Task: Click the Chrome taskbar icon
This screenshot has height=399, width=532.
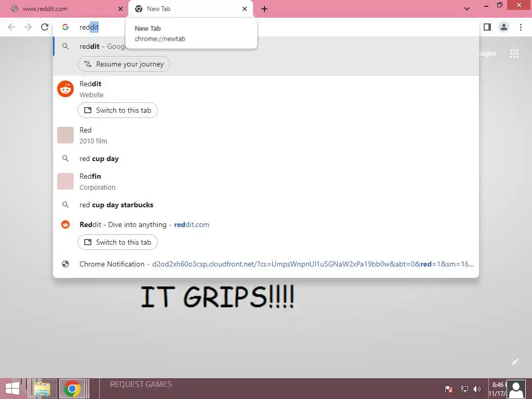Action: click(x=72, y=389)
